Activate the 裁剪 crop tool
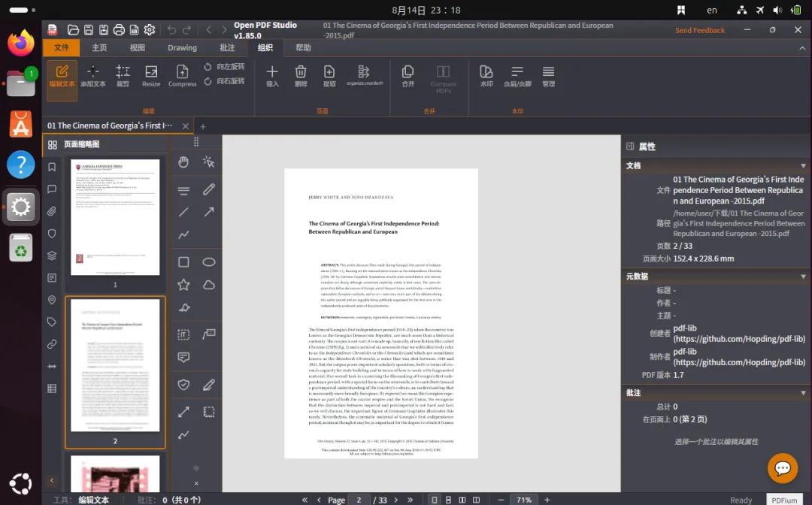The image size is (812, 505). point(123,76)
